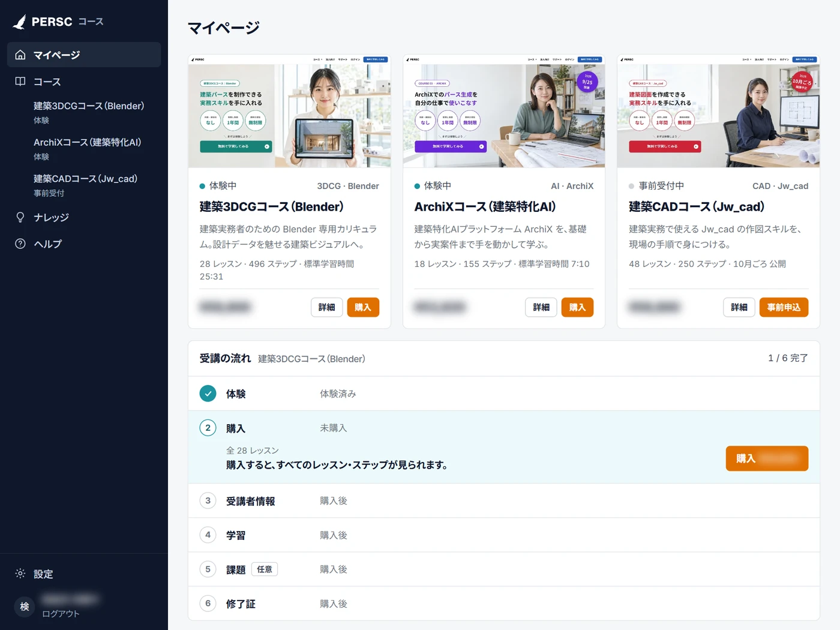Click the 受講の流れ section heading
This screenshot has height=630, width=840.
click(x=226, y=358)
